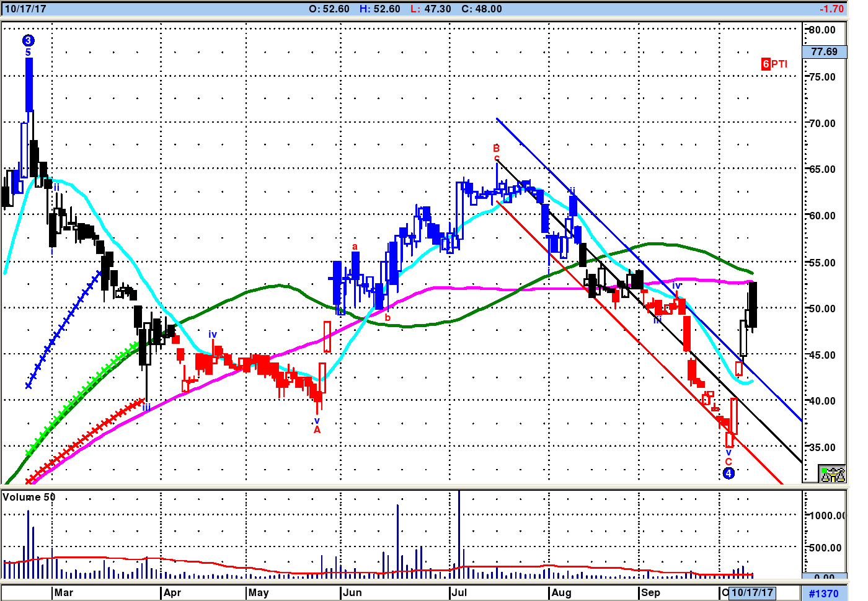Image resolution: width=868 pixels, height=601 pixels.
Task: Select the red wave C label near October low
Action: (728, 462)
